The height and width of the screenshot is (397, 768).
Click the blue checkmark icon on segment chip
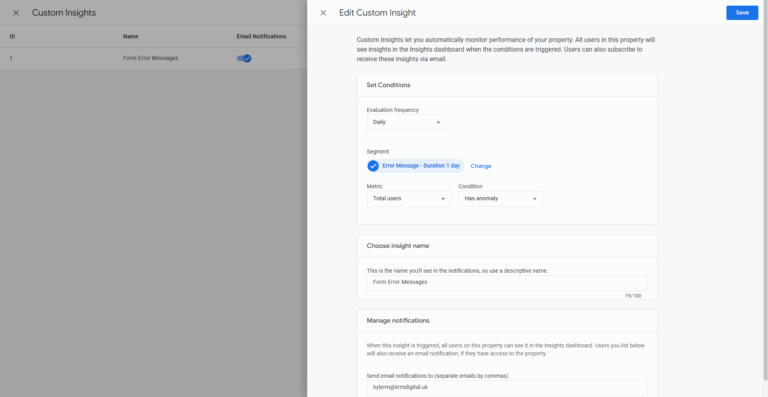(x=373, y=166)
